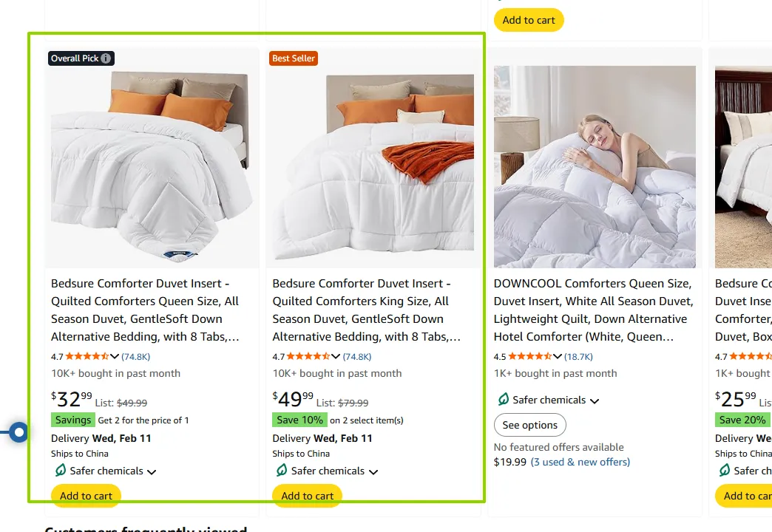
Task: Open the 3 used & new offers link
Action: tap(580, 462)
